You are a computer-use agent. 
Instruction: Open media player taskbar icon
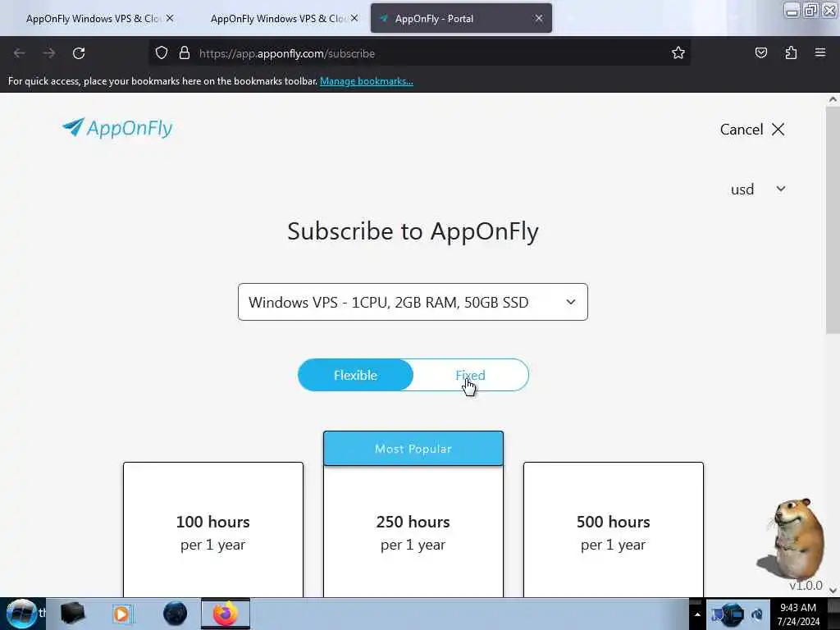tap(122, 614)
